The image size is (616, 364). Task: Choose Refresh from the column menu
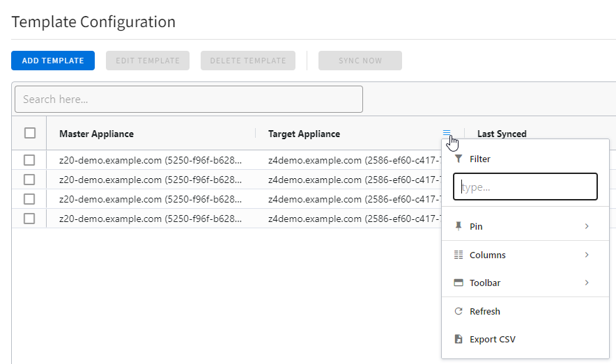tap(525, 311)
